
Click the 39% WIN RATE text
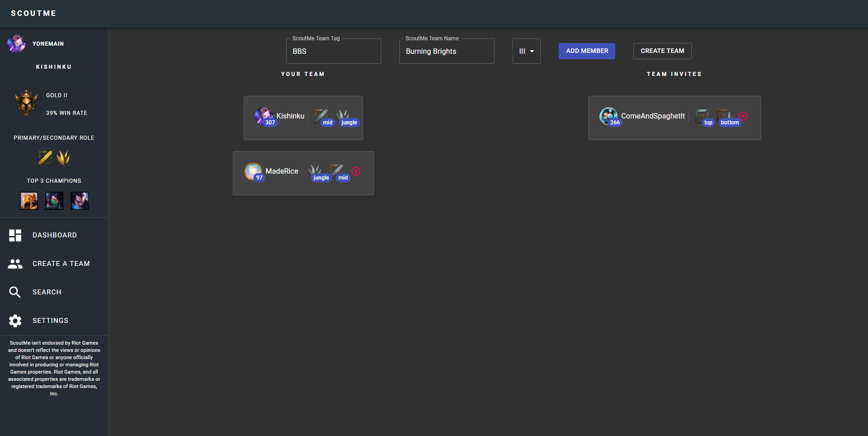point(67,113)
